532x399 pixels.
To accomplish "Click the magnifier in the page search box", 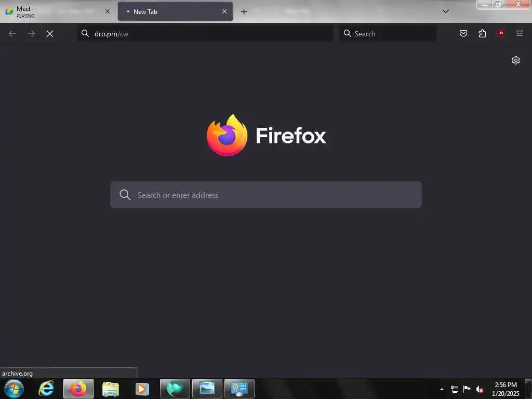I will pos(125,195).
